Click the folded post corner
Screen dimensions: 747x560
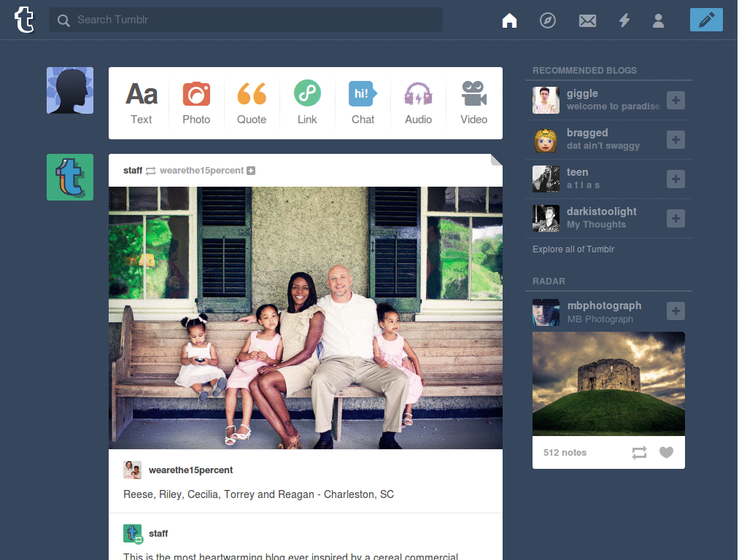coord(496,160)
